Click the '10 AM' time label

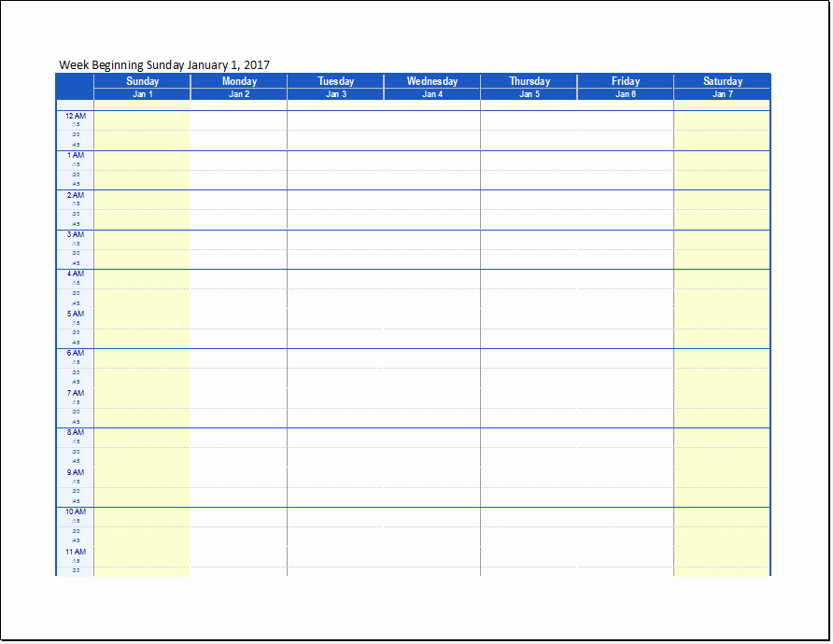tap(76, 511)
